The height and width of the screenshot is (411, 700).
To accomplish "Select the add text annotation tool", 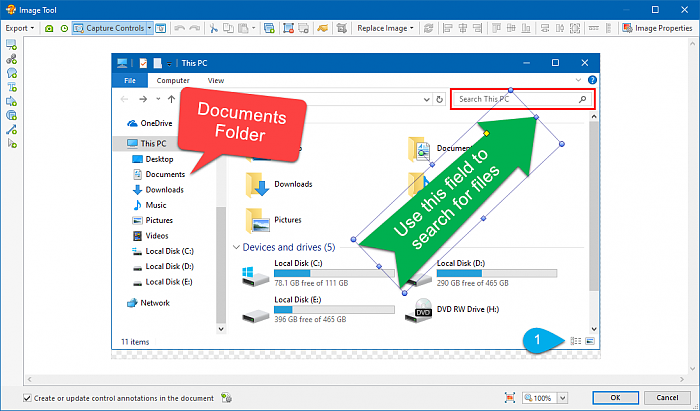I will coord(11,87).
